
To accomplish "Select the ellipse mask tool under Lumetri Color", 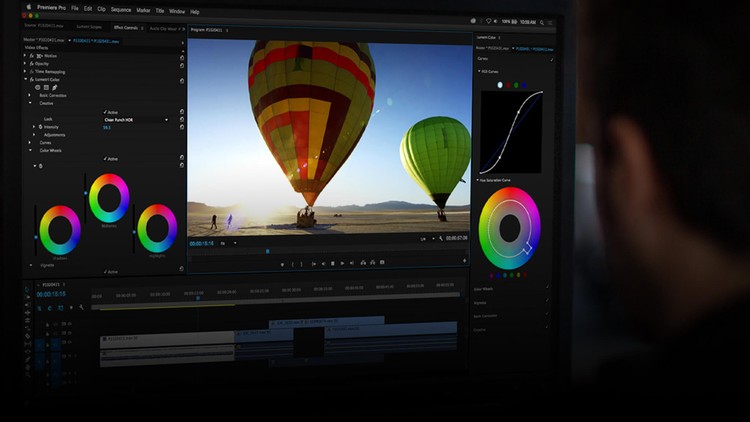I will 38,87.
